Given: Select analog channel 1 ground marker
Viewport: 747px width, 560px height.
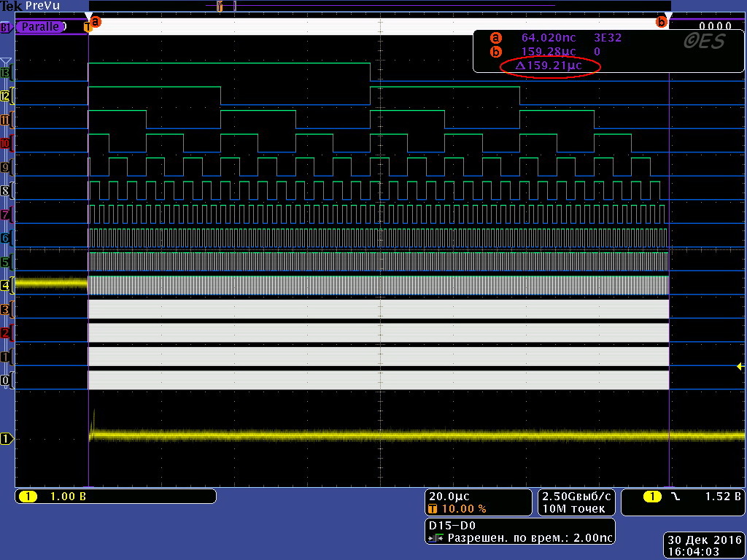Looking at the screenshot, I should [x=7, y=439].
